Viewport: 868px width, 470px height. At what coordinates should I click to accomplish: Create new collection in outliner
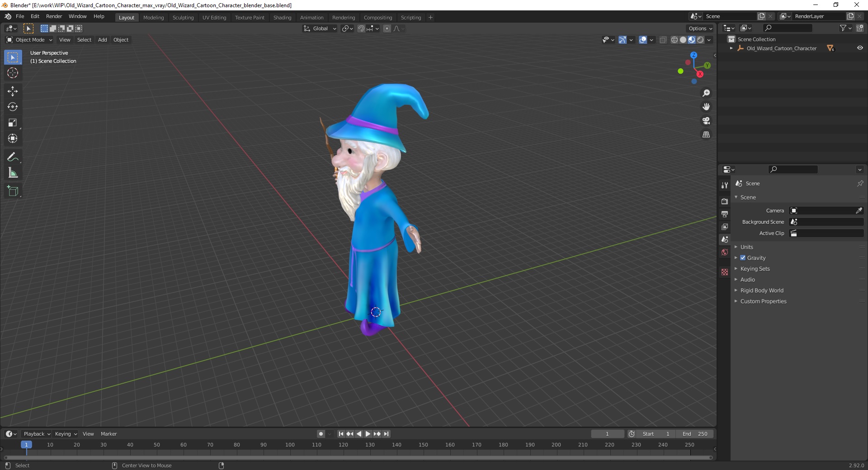[860, 28]
